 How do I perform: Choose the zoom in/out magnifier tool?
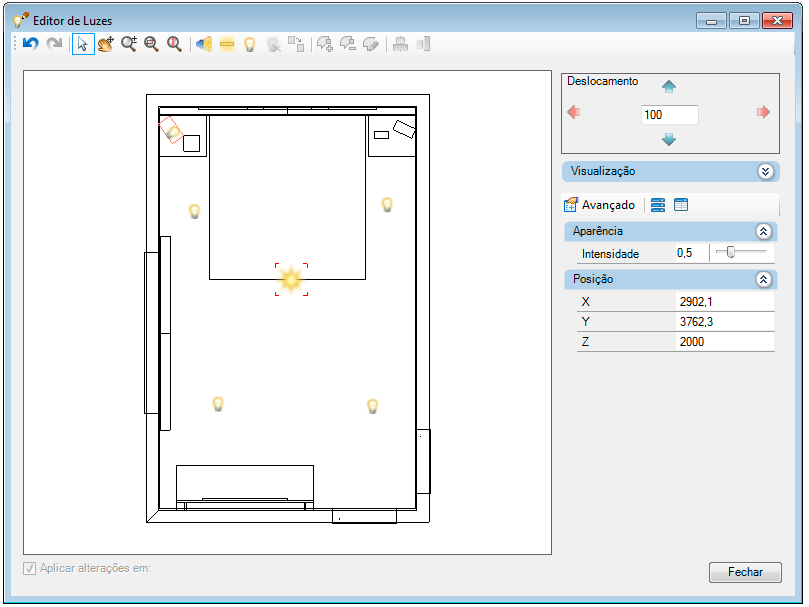pyautogui.click(x=128, y=44)
